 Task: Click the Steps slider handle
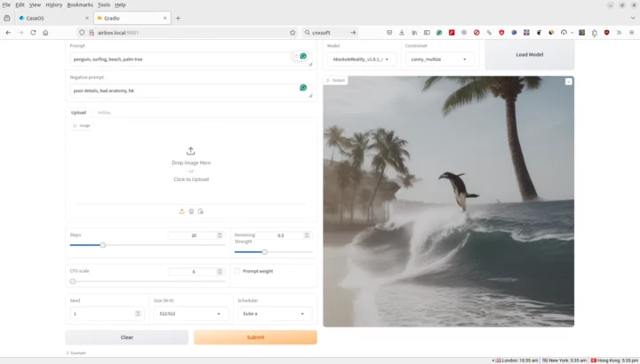coord(103,245)
